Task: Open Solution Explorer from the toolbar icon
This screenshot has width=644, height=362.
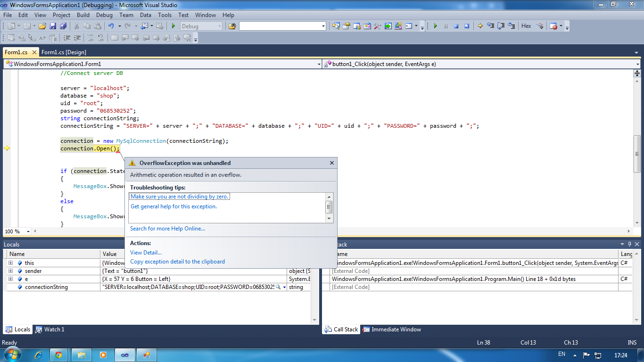Action: [336, 26]
